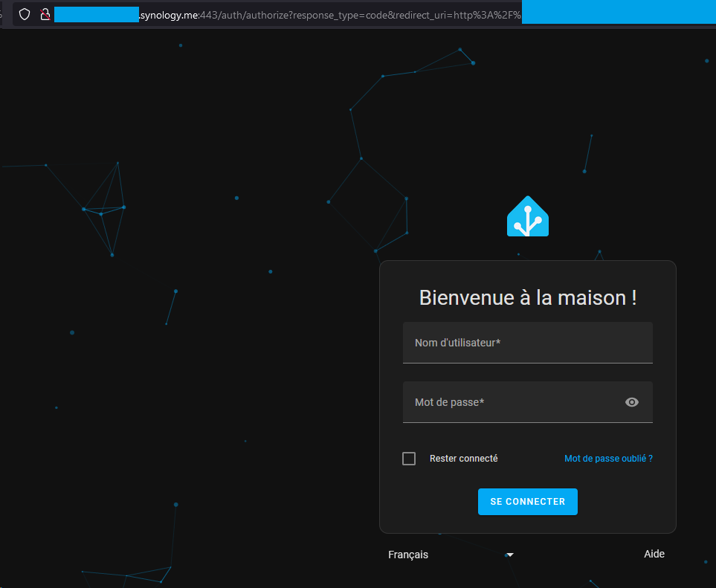Click the blue redacted block at the URL start
This screenshot has height=588, width=716.
[97, 15]
